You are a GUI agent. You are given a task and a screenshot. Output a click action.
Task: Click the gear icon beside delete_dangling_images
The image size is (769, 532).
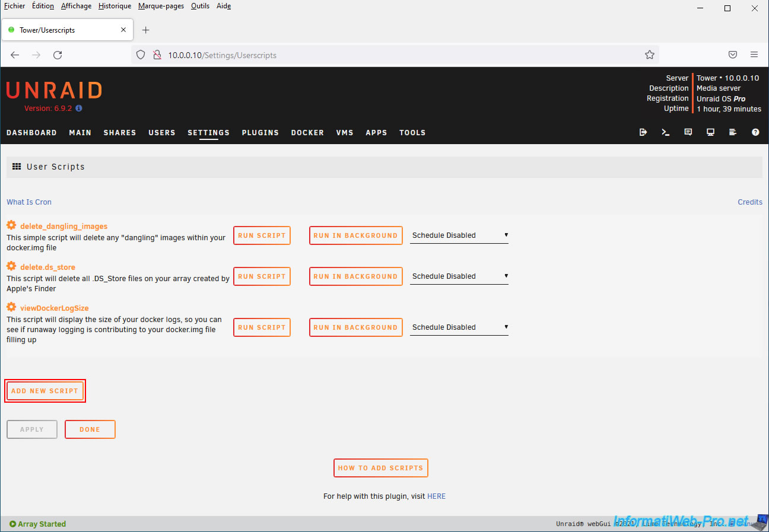pyautogui.click(x=11, y=226)
